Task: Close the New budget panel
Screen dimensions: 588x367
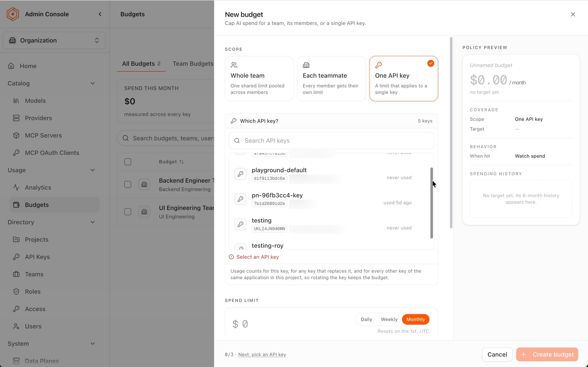Action: 573,14
